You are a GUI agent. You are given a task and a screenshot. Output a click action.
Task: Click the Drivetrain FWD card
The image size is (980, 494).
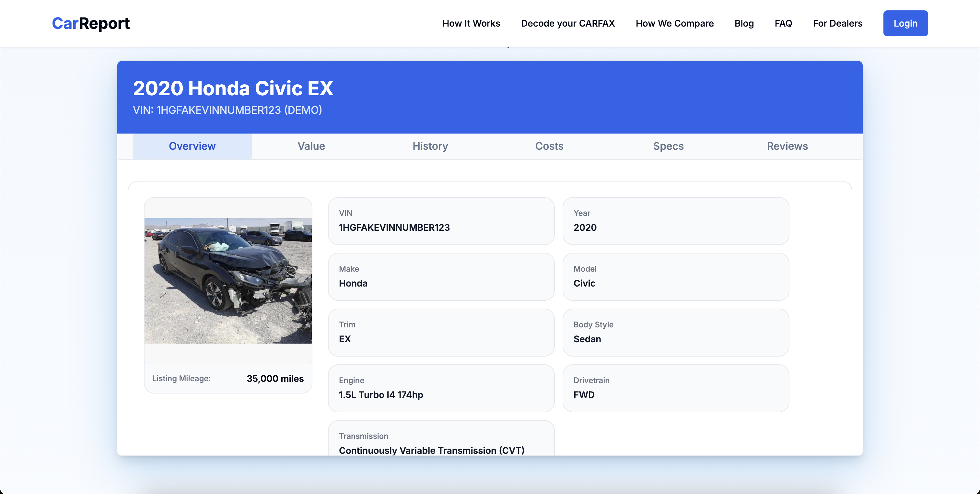click(x=676, y=388)
